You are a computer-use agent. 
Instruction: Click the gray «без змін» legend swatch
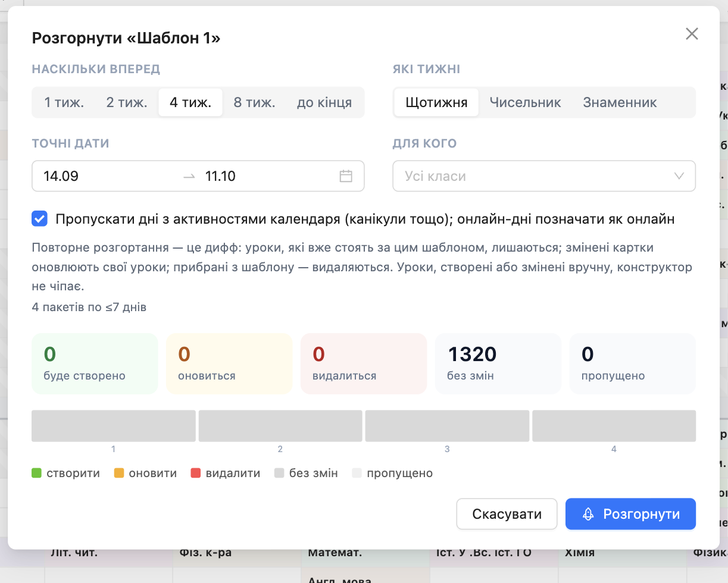[279, 474]
